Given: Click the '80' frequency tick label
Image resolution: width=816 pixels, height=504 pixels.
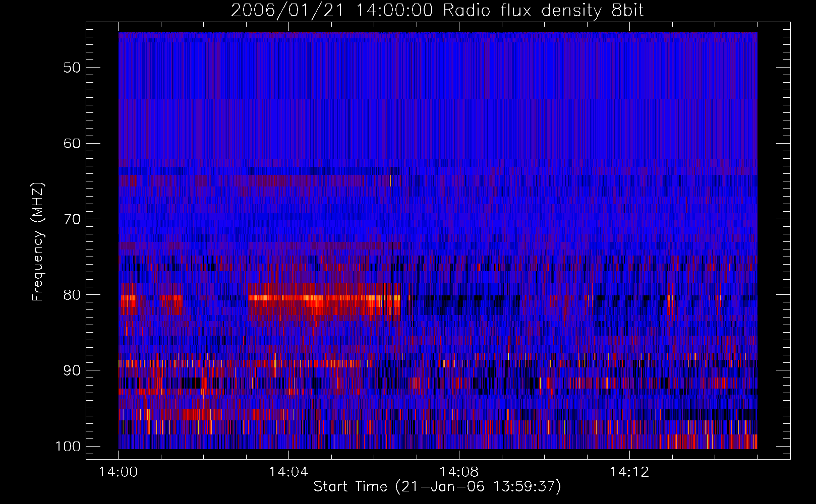Looking at the screenshot, I should coord(72,295).
